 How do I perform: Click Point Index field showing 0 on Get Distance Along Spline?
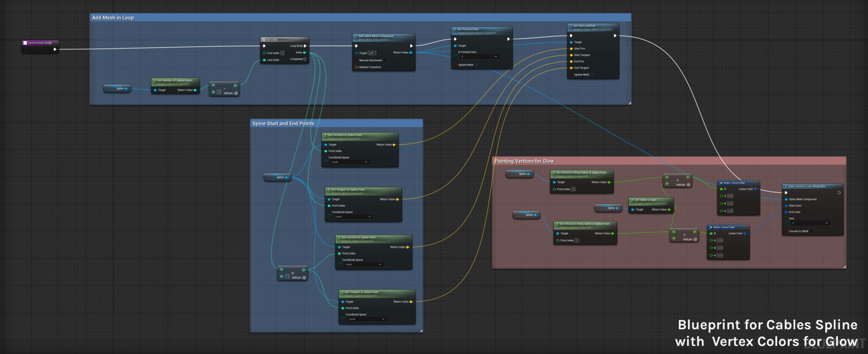(x=573, y=189)
